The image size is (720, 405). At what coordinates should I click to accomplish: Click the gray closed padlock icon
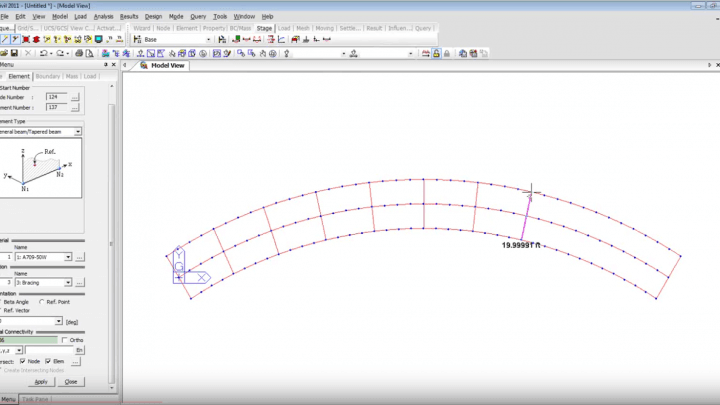click(447, 54)
